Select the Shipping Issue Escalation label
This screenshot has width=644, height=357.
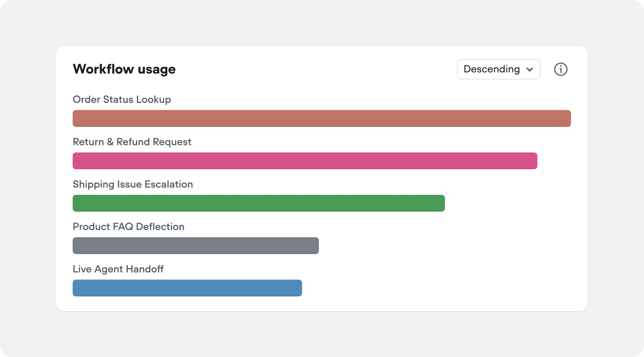click(133, 184)
